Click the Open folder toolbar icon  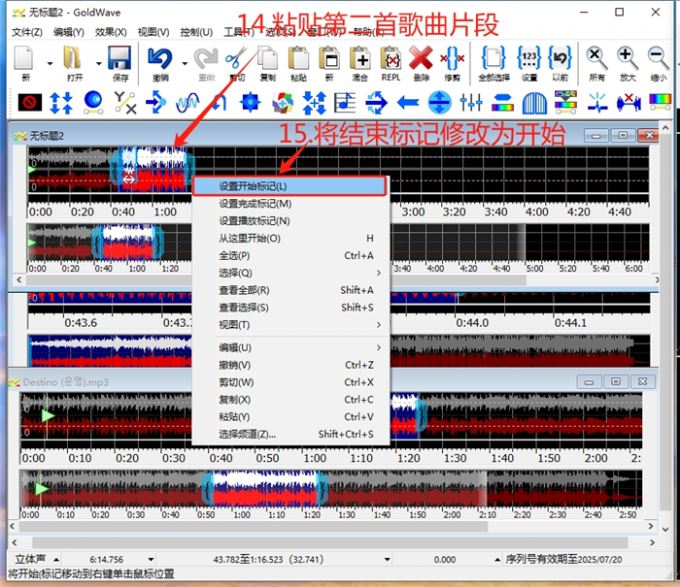[x=72, y=59]
